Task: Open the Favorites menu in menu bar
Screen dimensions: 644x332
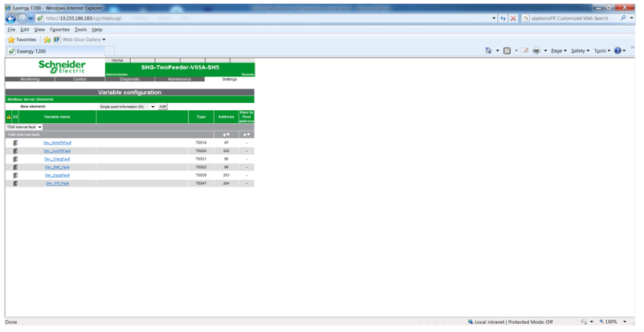Action: [60, 30]
